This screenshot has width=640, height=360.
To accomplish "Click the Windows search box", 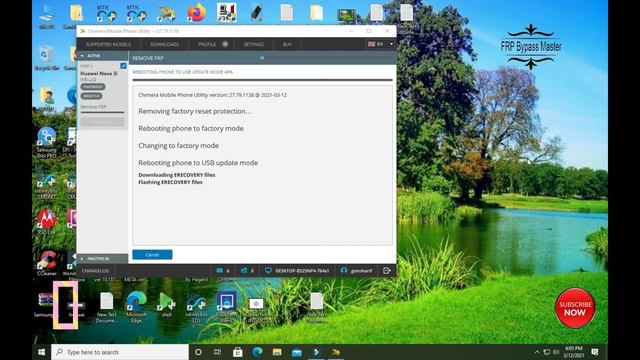I will point(120,352).
